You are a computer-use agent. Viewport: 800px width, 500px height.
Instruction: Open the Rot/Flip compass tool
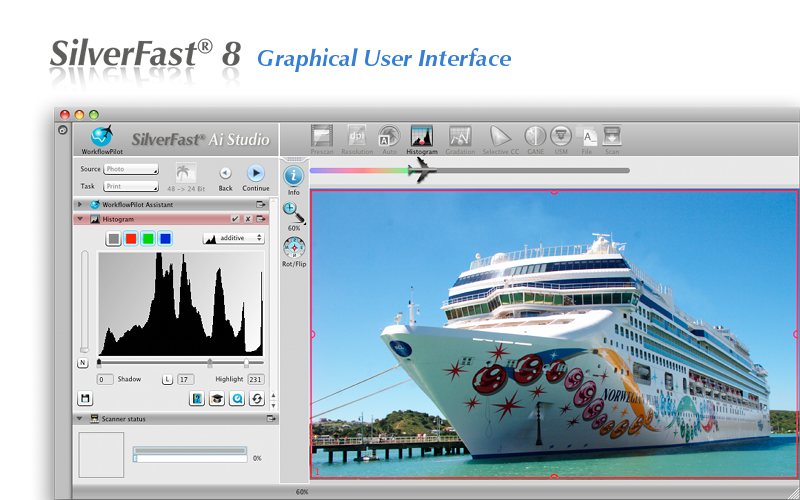point(294,247)
